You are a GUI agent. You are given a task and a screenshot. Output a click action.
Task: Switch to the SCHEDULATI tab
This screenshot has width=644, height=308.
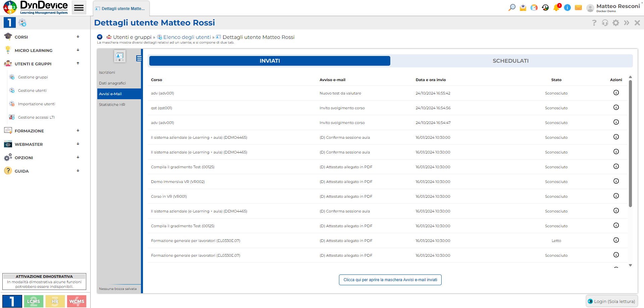pos(510,61)
